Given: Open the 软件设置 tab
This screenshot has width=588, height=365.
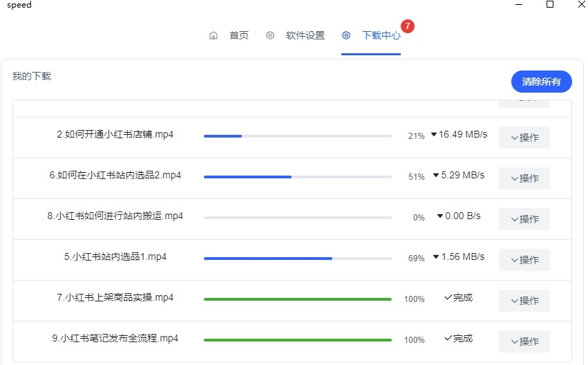Looking at the screenshot, I should pyautogui.click(x=305, y=35).
